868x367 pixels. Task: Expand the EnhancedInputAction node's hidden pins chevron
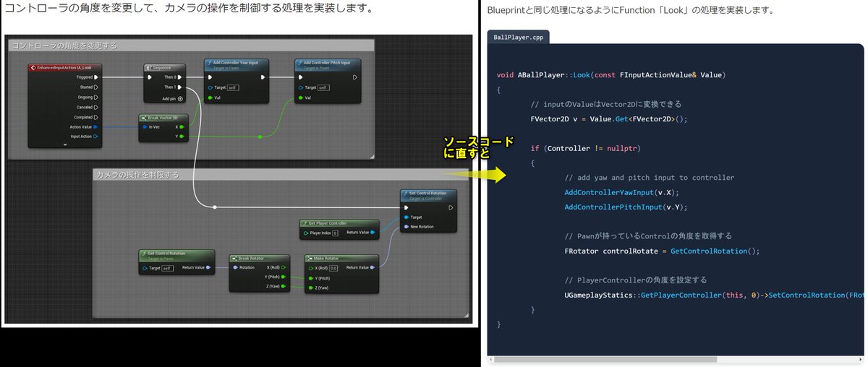(x=65, y=144)
